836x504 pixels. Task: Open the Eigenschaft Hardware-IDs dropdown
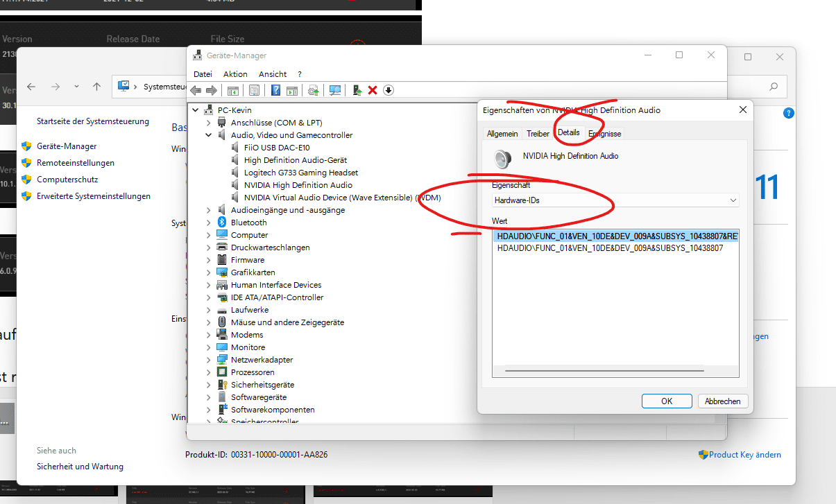[615, 200]
